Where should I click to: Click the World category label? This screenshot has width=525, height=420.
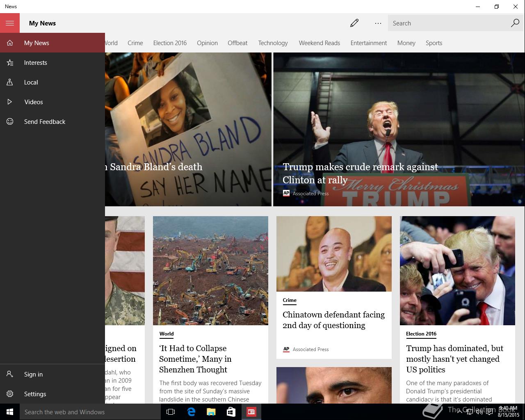click(167, 333)
